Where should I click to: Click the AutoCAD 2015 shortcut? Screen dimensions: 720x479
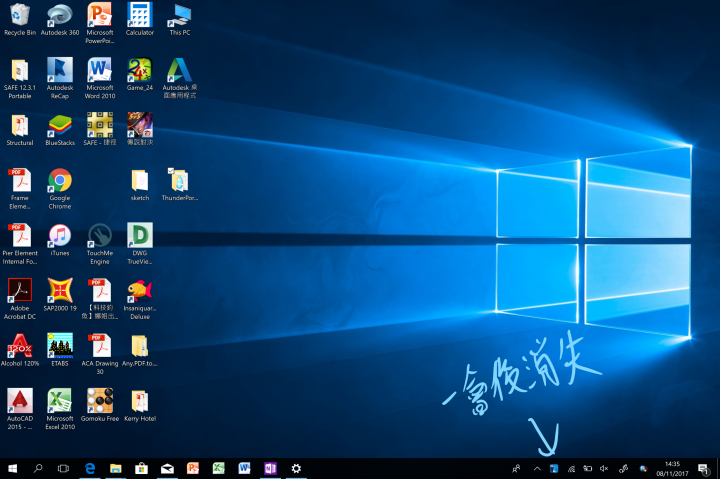tap(19, 409)
